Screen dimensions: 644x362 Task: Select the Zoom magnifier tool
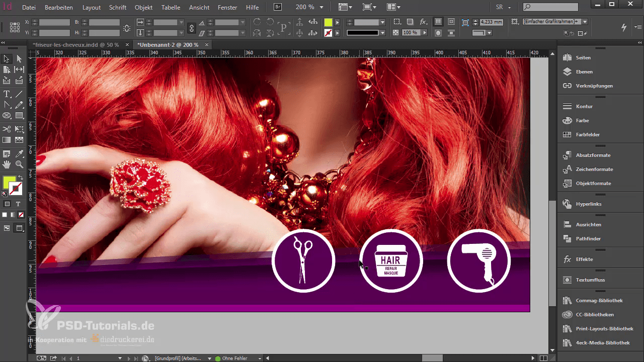pyautogui.click(x=20, y=164)
